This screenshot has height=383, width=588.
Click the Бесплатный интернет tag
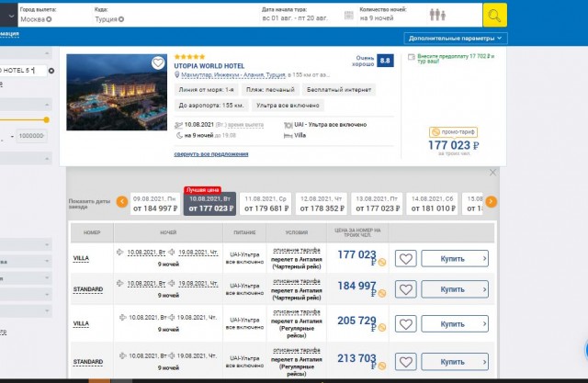point(339,90)
